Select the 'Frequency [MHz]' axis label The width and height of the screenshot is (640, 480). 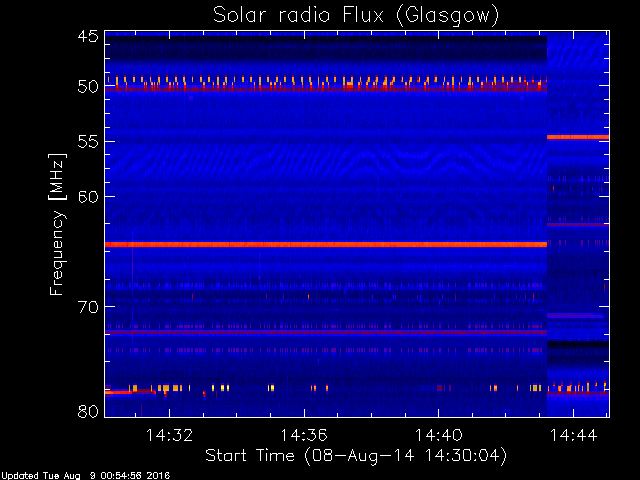57,224
